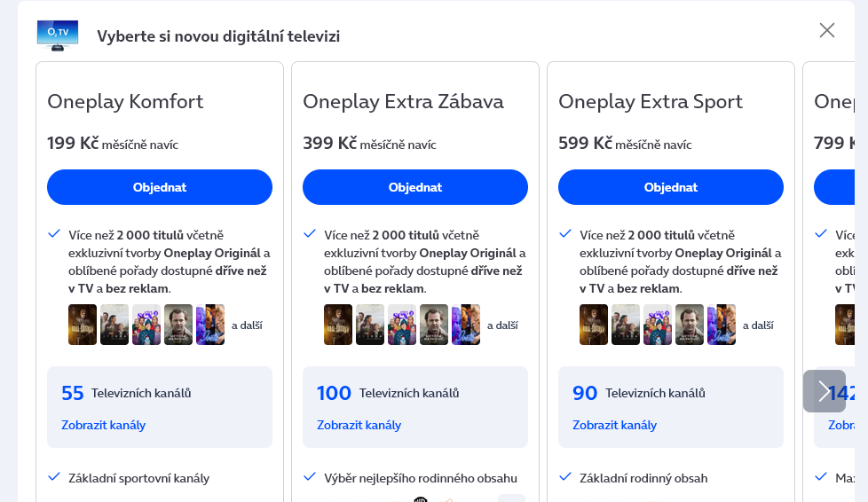Click checkmark beside Komfort's 2 000 titulů text
Screen dimensions: 868x502
pos(54,234)
